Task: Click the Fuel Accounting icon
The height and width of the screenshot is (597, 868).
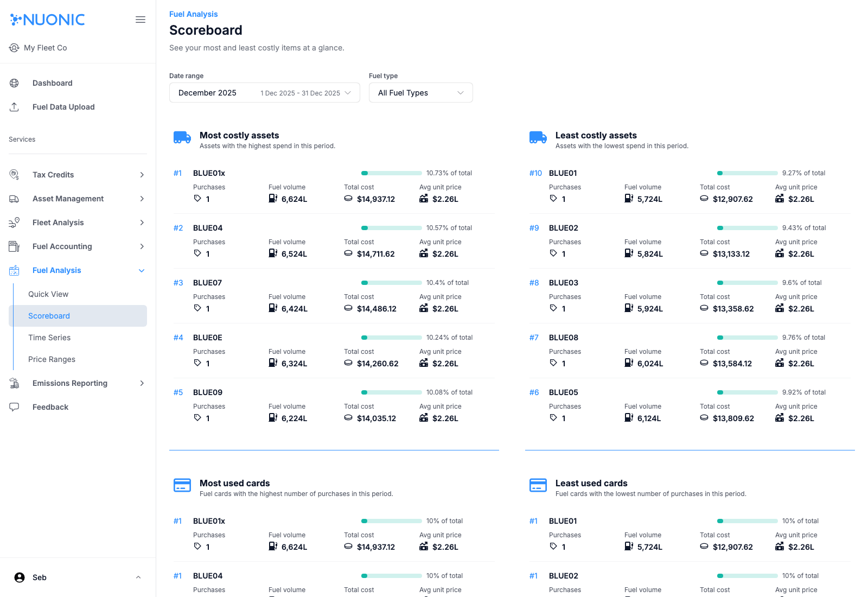Action: (x=15, y=246)
